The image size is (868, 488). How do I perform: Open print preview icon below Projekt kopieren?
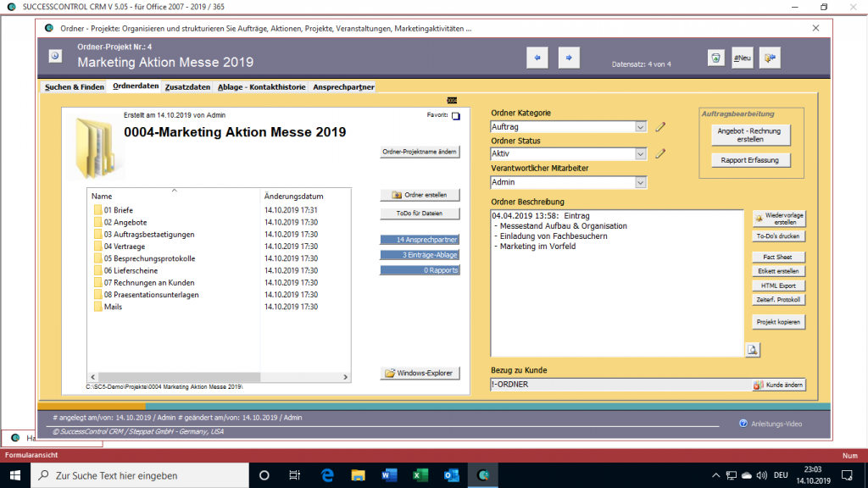[x=753, y=349]
